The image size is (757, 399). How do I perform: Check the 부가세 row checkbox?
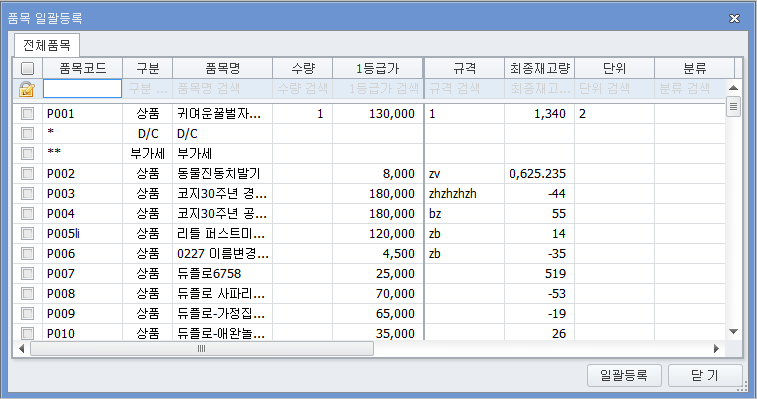click(28, 154)
